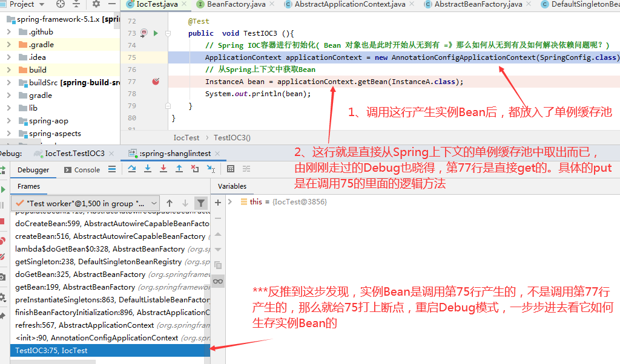The width and height of the screenshot is (620, 364).
Task: Open the Evaluate Expression calculator icon
Action: click(231, 169)
